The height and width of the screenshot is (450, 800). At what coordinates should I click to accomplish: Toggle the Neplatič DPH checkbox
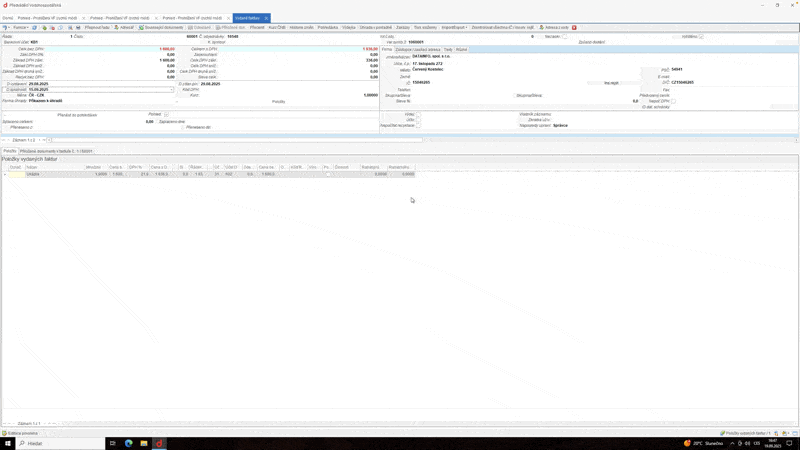pyautogui.click(x=673, y=101)
